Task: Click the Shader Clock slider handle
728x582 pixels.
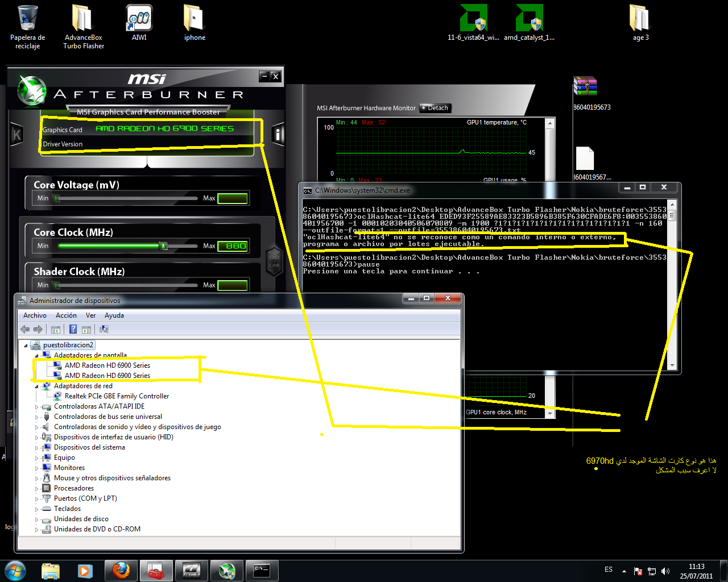Action: (x=56, y=285)
